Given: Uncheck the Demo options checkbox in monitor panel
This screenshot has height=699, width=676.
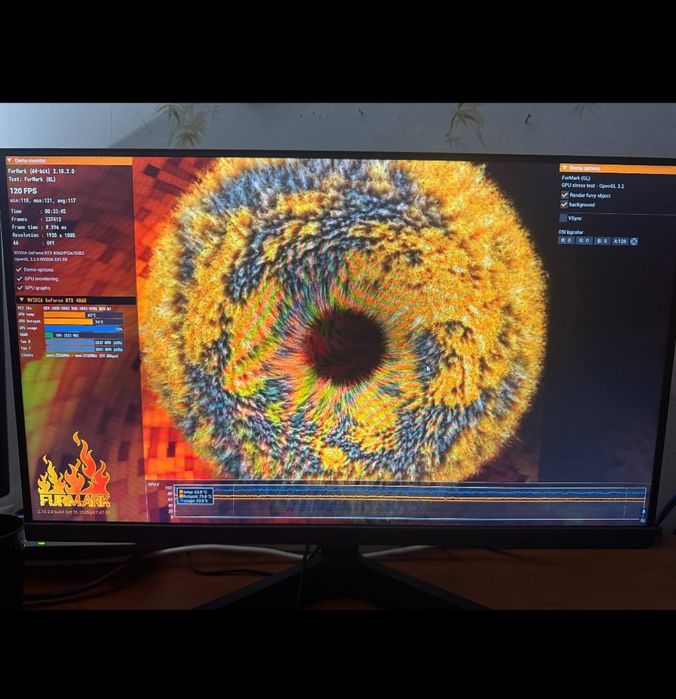Looking at the screenshot, I should coord(19,270).
